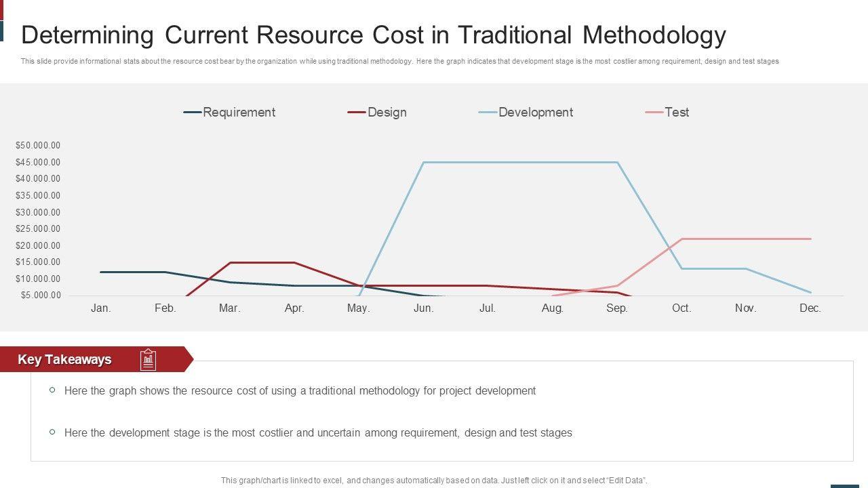The height and width of the screenshot is (488, 868).
Task: Click the $25.000.00 y-axis label
Action: pyautogui.click(x=38, y=229)
